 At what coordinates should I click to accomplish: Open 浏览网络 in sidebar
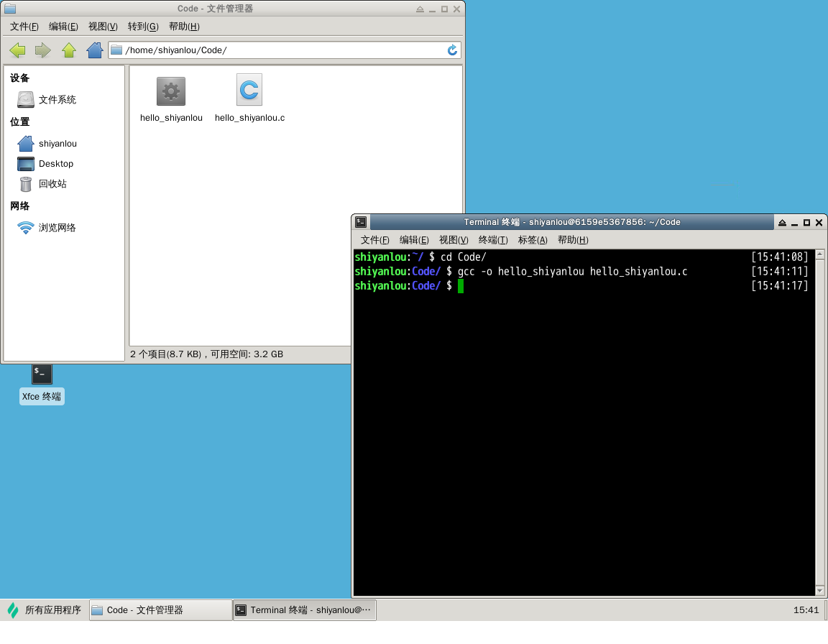[x=47, y=228]
